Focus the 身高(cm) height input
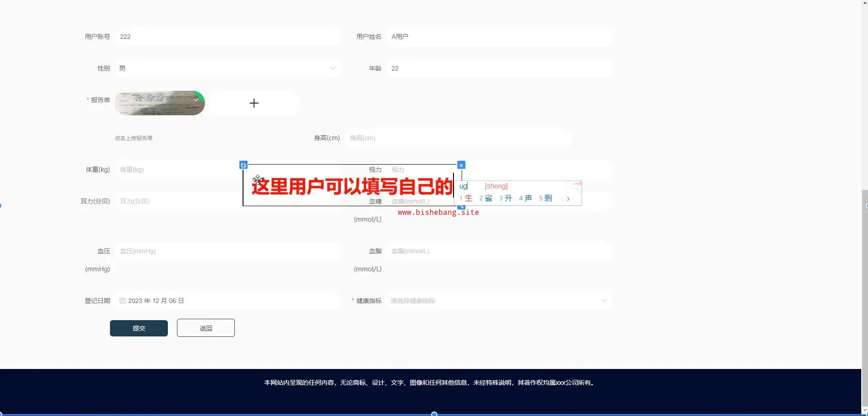 458,138
